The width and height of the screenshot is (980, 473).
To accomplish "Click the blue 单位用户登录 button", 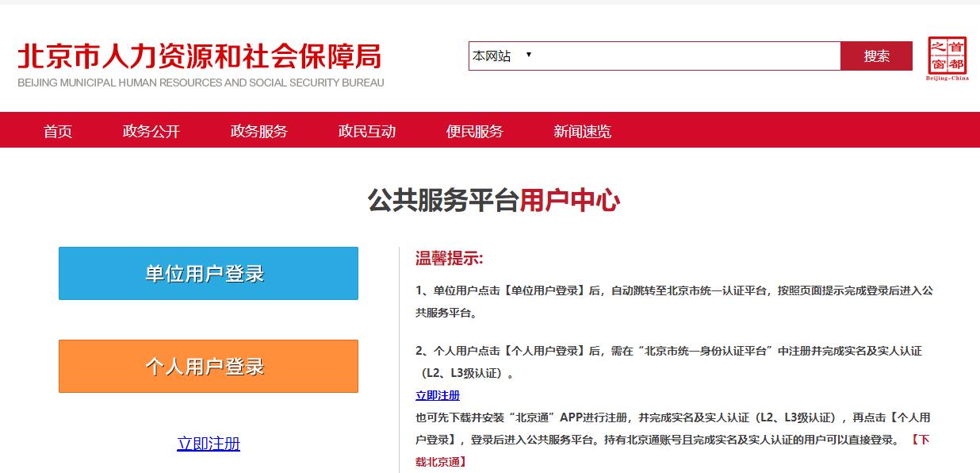I will (209, 274).
